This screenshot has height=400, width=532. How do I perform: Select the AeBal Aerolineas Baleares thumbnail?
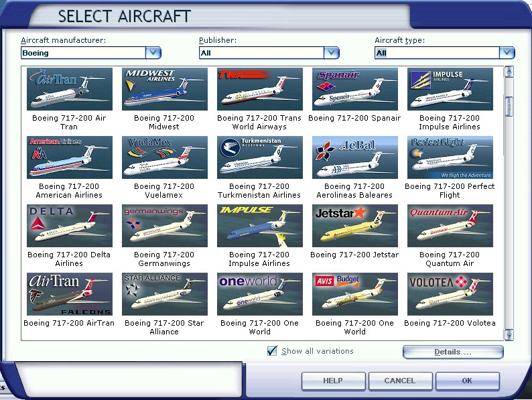[x=355, y=157]
